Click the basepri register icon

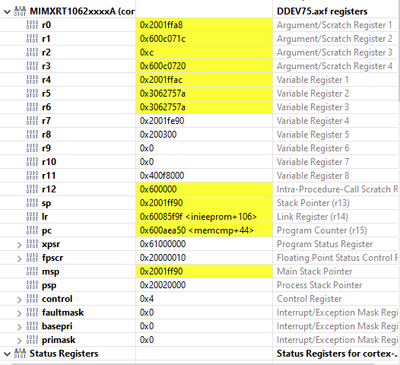click(x=32, y=326)
